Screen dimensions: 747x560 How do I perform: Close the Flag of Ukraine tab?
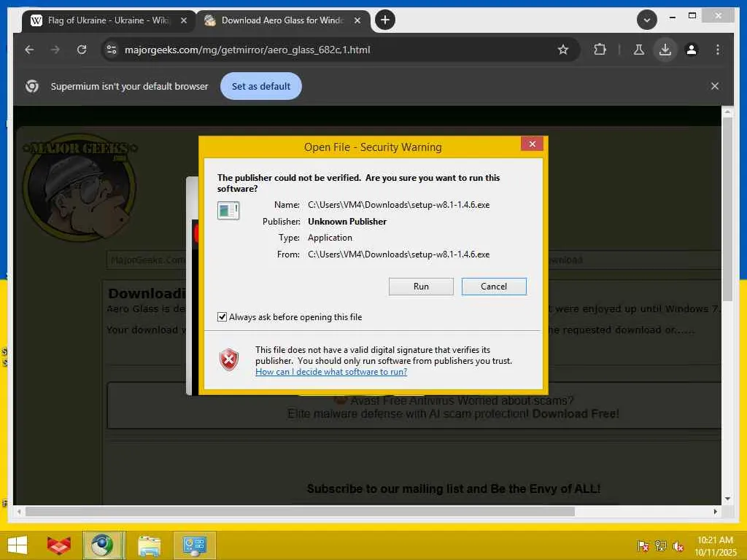point(184,20)
